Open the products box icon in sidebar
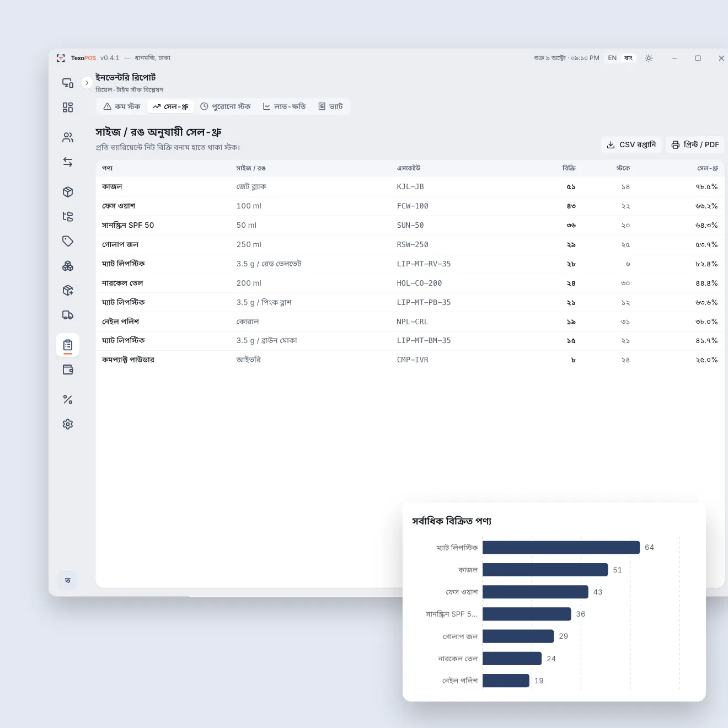 coord(68,192)
